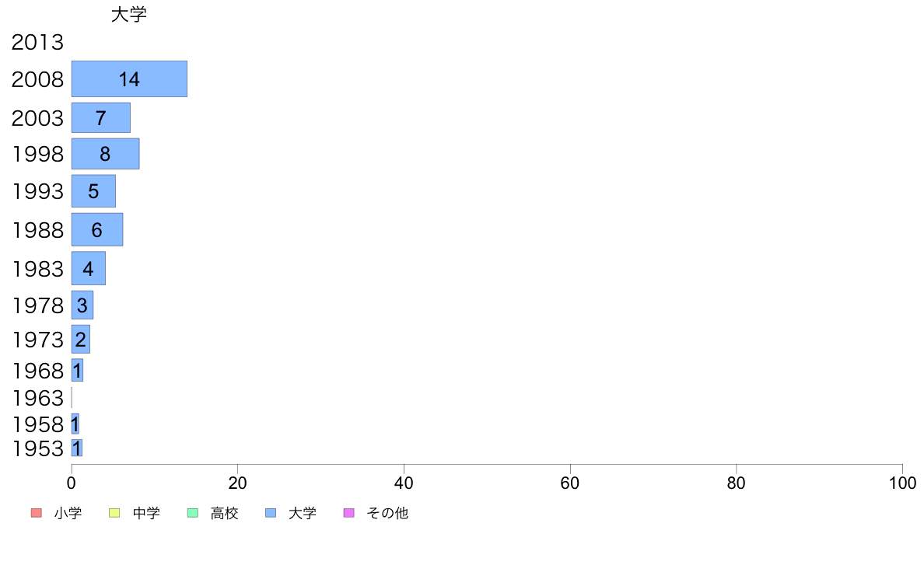The height and width of the screenshot is (572, 924).
Task: Select the 1978 bar showing 3
Action: [82, 305]
